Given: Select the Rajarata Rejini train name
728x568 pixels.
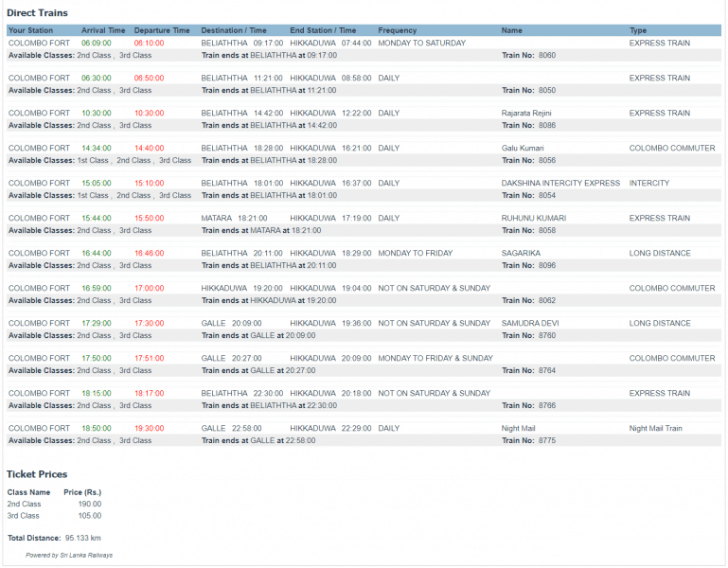Looking at the screenshot, I should click(528, 113).
